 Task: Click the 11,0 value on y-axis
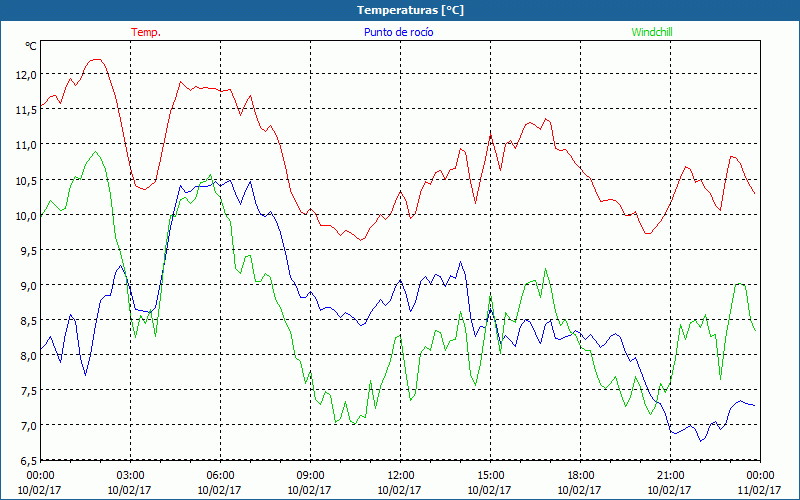tap(25, 144)
